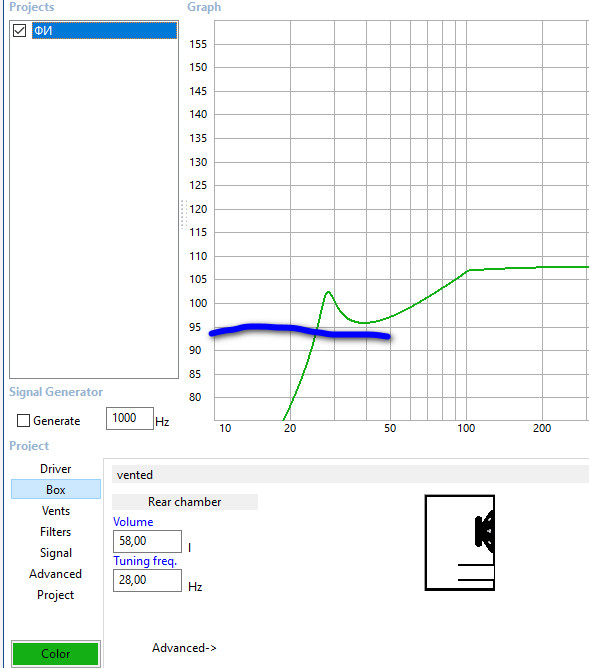Enable the Generate signal checkbox
The width and height of the screenshot is (589, 668).
click(23, 420)
